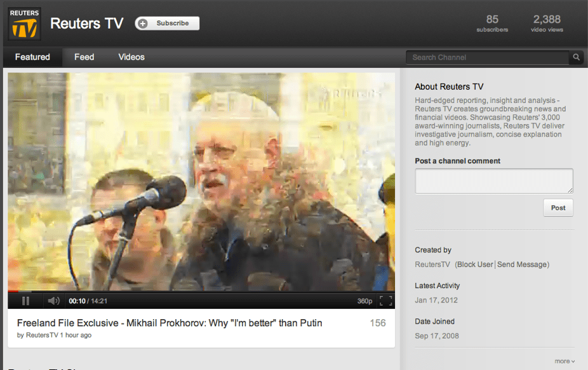This screenshot has width=588, height=370.
Task: Click the Post comment button
Action: coord(558,208)
